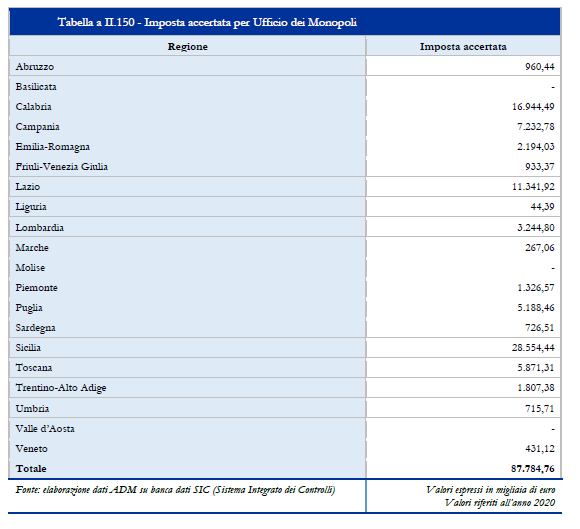
Task: Select the Regione column header
Action: pos(188,47)
